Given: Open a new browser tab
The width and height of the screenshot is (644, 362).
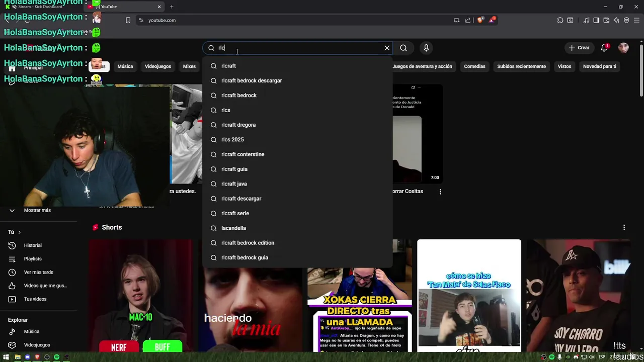Looking at the screenshot, I should pyautogui.click(x=172, y=7).
